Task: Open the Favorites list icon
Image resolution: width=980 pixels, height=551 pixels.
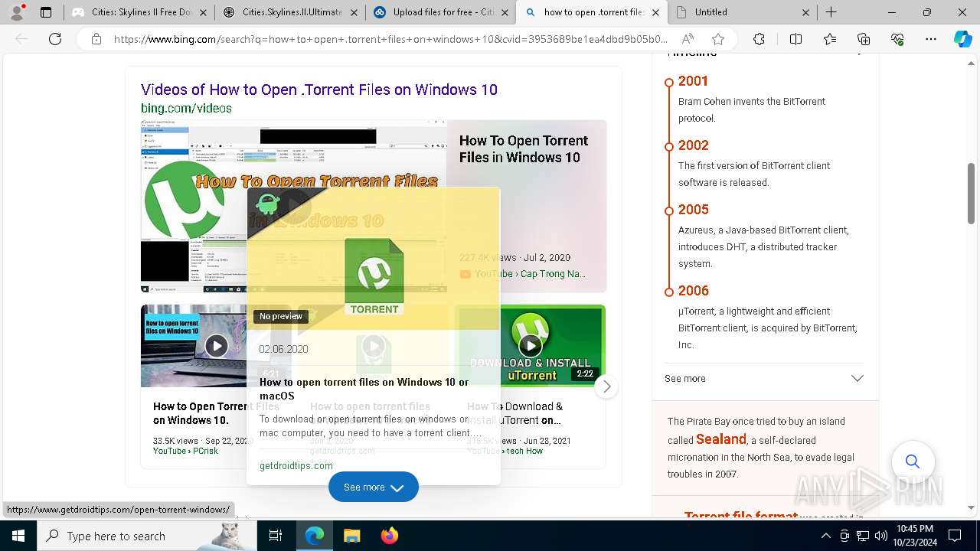Action: click(830, 39)
